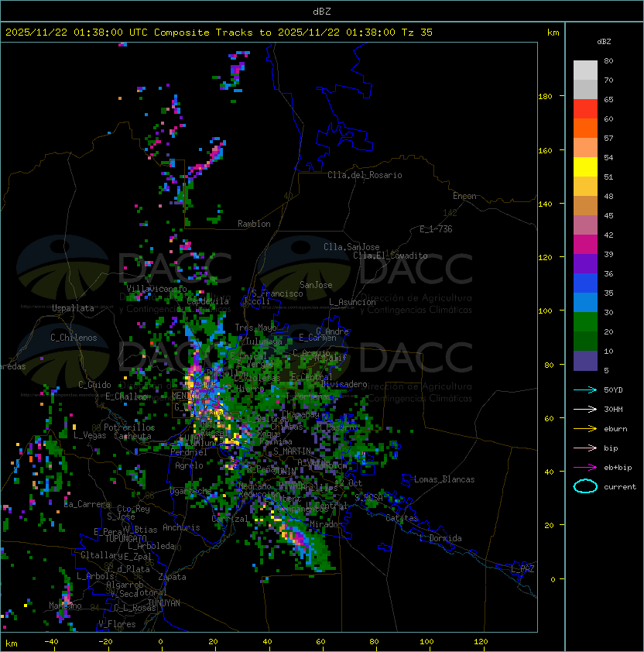Select the bright yellow 51-54 dBZ swatch

click(585, 167)
